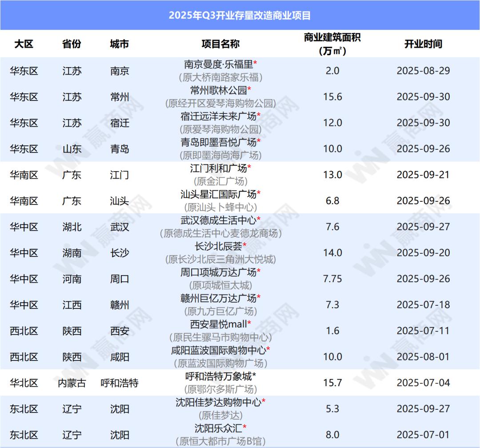Click the city cell 呼和浩特
This screenshot has height=448, width=480.
[120, 384]
